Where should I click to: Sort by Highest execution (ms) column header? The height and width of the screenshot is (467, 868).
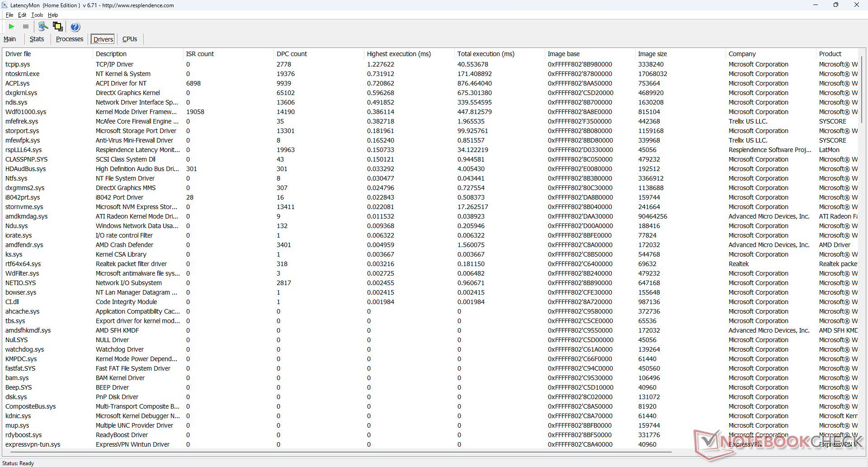(409, 54)
